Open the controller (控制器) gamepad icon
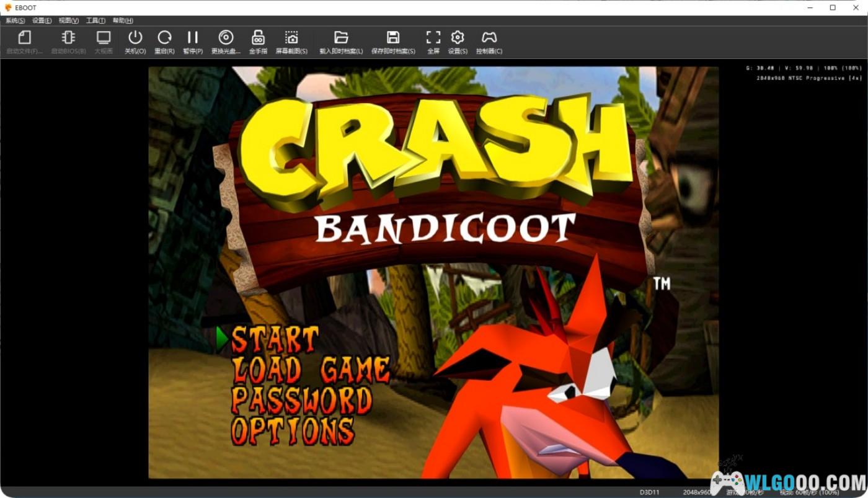 point(489,38)
